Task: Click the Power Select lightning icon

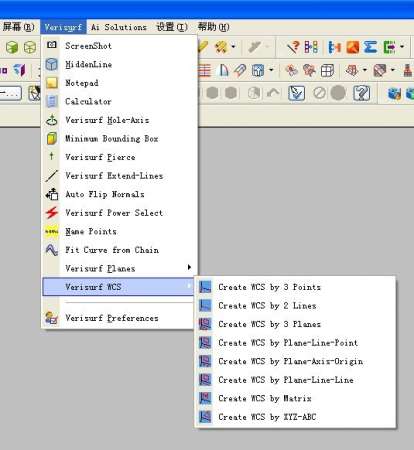Action: 52,212
